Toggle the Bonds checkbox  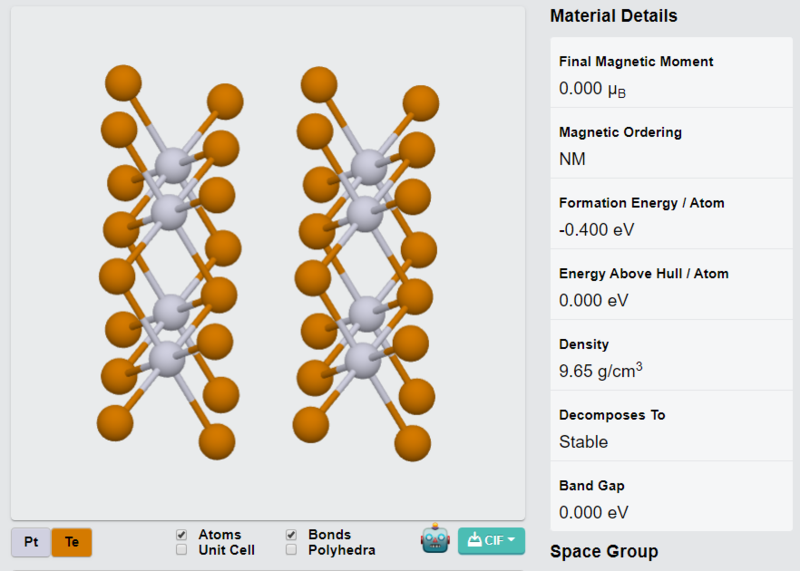[x=291, y=534]
